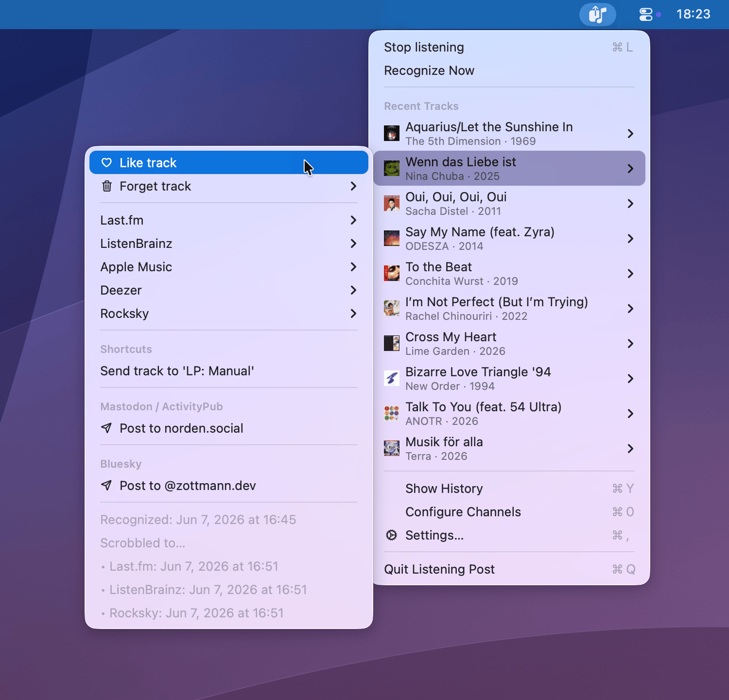Click the heart icon beside Like track
Image resolution: width=729 pixels, height=700 pixels.
[x=106, y=163]
